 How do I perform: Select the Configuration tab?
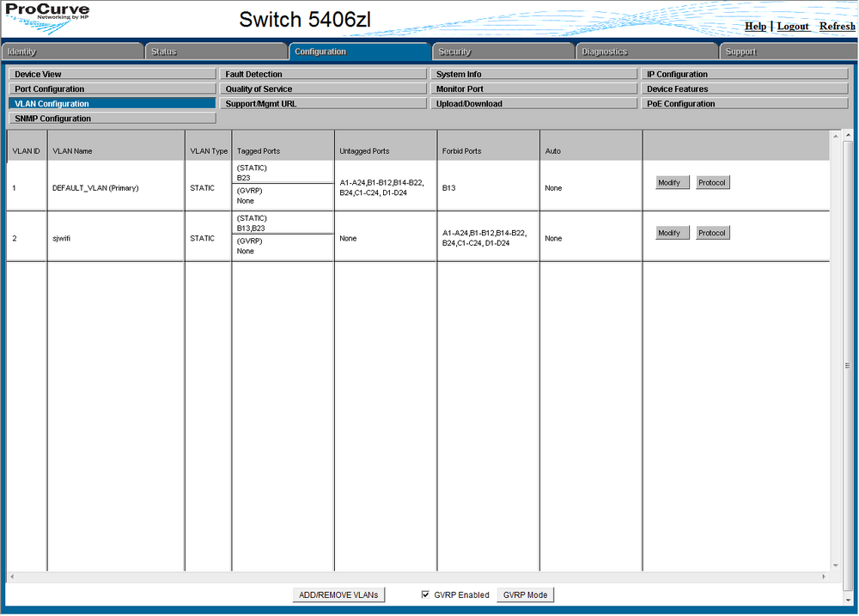359,52
